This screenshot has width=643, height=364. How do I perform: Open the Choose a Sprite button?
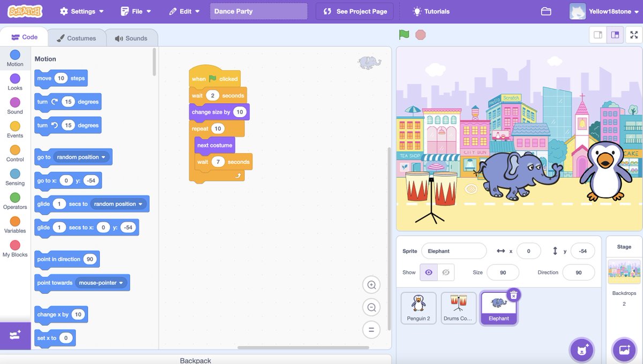582,350
